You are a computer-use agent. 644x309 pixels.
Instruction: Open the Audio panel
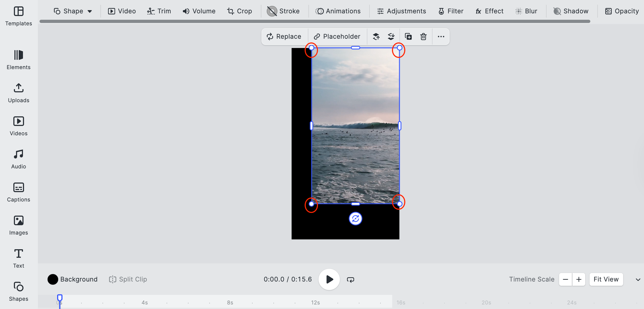tap(18, 159)
